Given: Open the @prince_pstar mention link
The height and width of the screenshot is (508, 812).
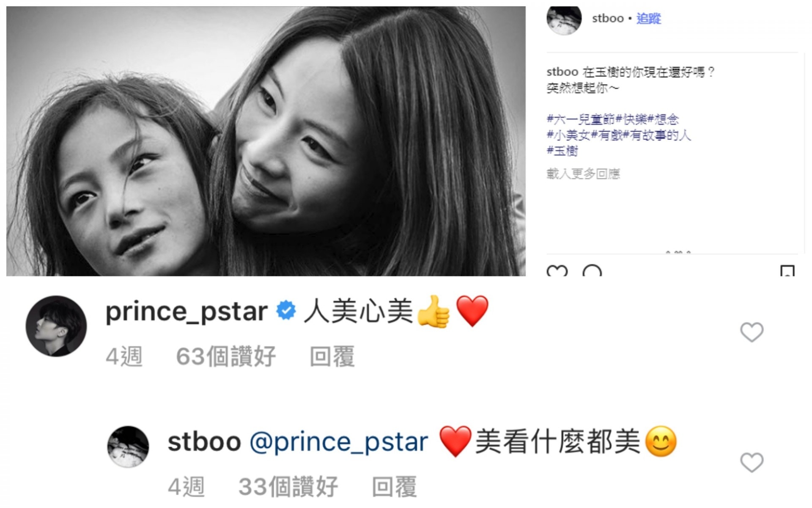Looking at the screenshot, I should 339,442.
